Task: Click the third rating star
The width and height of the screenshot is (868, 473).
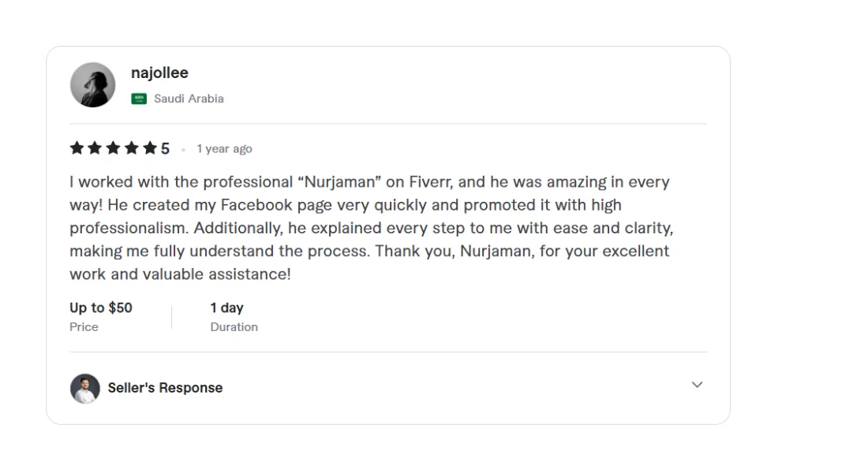Action: [x=113, y=147]
